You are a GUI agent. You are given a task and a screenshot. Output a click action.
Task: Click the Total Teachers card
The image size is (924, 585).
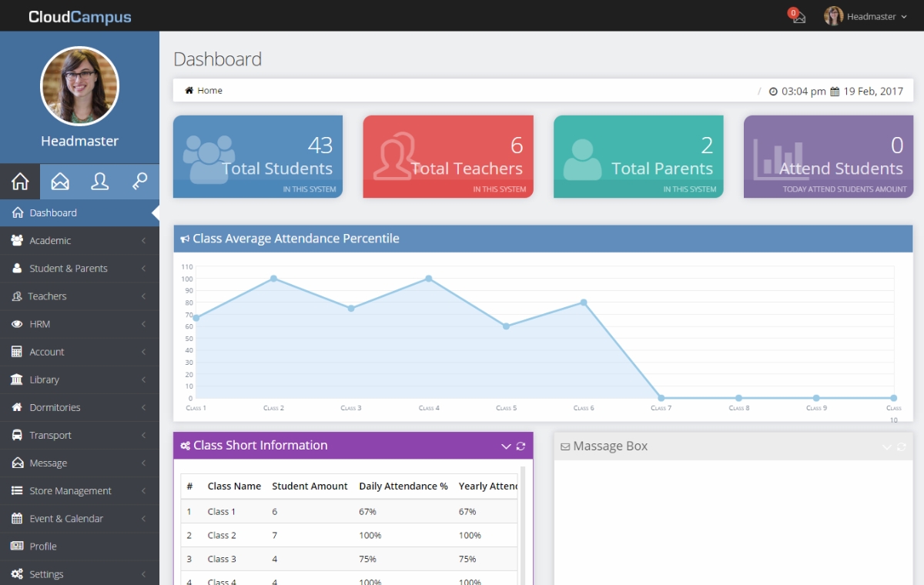[x=447, y=157]
